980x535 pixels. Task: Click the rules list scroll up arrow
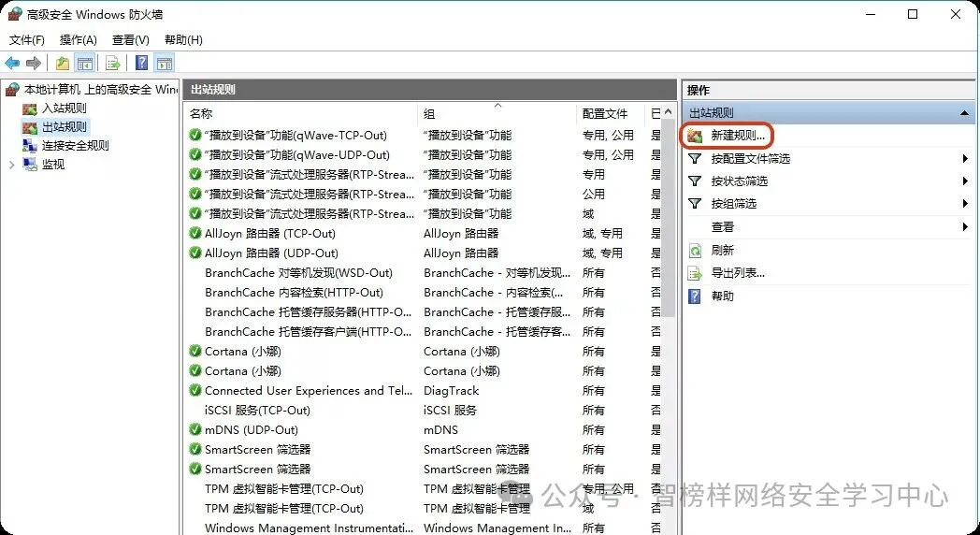point(668,112)
